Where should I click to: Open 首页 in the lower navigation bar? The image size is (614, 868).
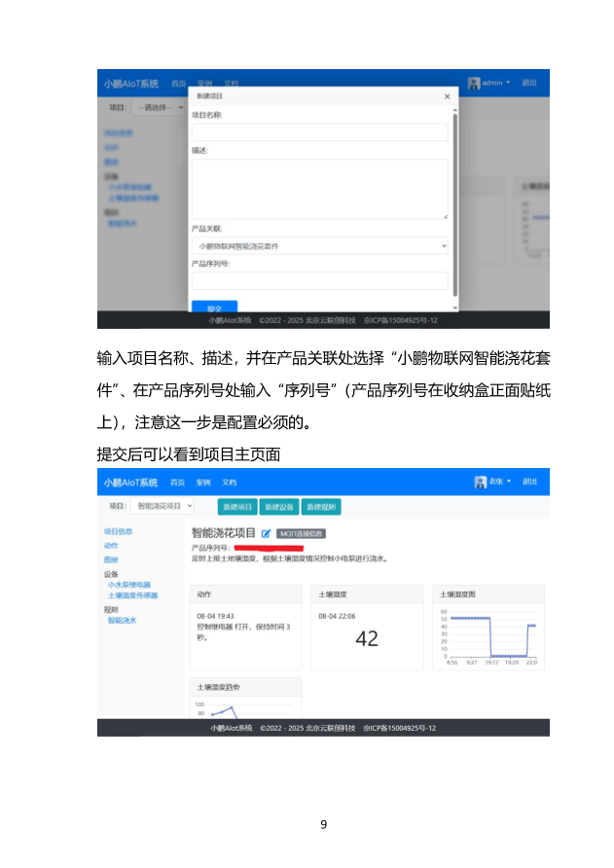[178, 482]
